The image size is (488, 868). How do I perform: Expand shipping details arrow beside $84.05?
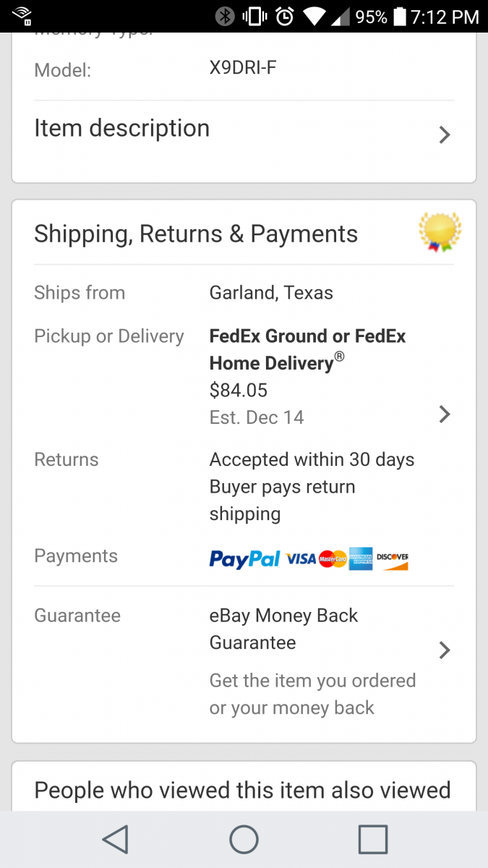(x=445, y=414)
